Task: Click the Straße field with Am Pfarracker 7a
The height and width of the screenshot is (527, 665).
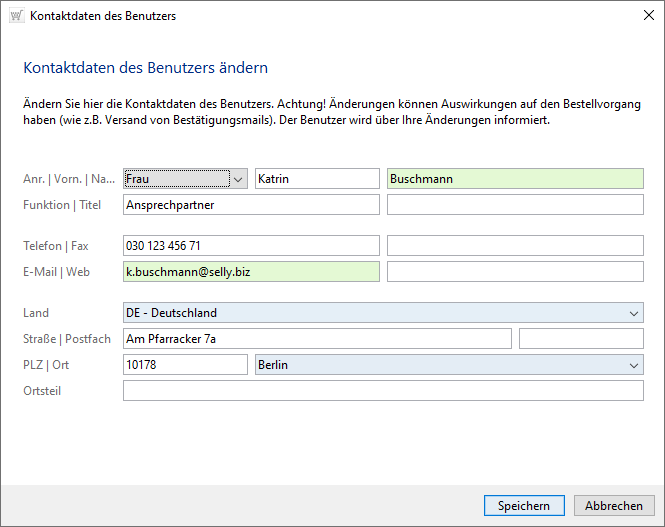Action: tap(316, 339)
